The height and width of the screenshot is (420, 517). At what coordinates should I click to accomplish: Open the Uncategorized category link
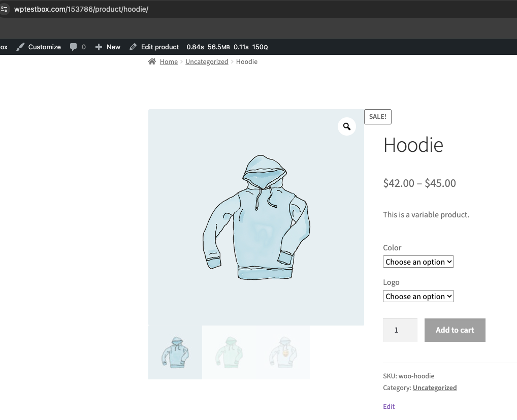point(435,387)
